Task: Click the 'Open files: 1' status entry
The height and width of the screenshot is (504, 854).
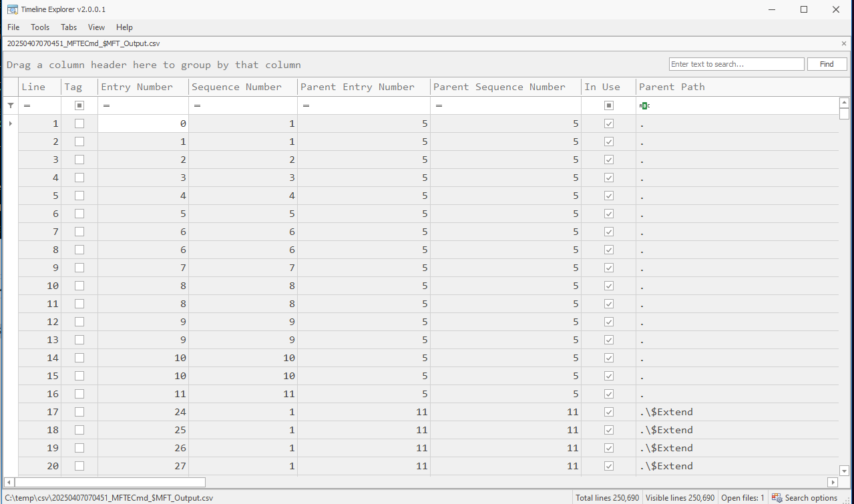Action: point(742,498)
